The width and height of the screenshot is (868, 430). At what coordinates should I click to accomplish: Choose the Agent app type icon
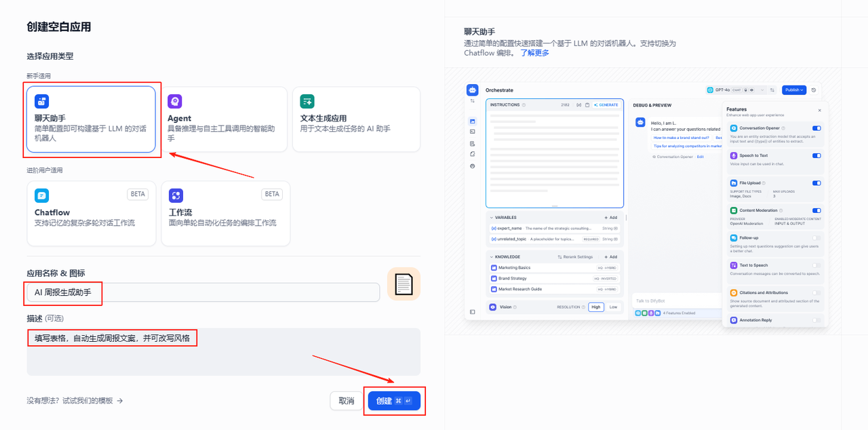coord(175,102)
